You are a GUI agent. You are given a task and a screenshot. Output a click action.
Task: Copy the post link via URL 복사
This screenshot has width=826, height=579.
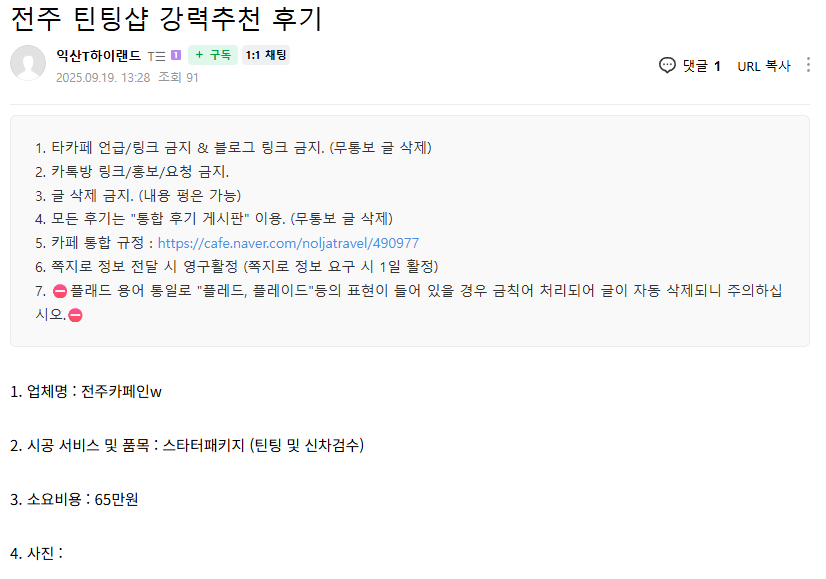[x=764, y=66]
